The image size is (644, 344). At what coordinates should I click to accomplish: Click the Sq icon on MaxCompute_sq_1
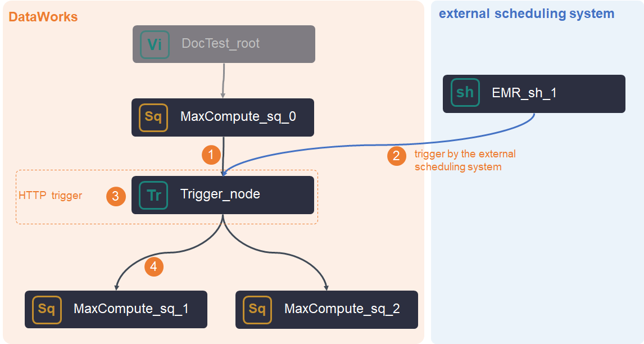(47, 310)
